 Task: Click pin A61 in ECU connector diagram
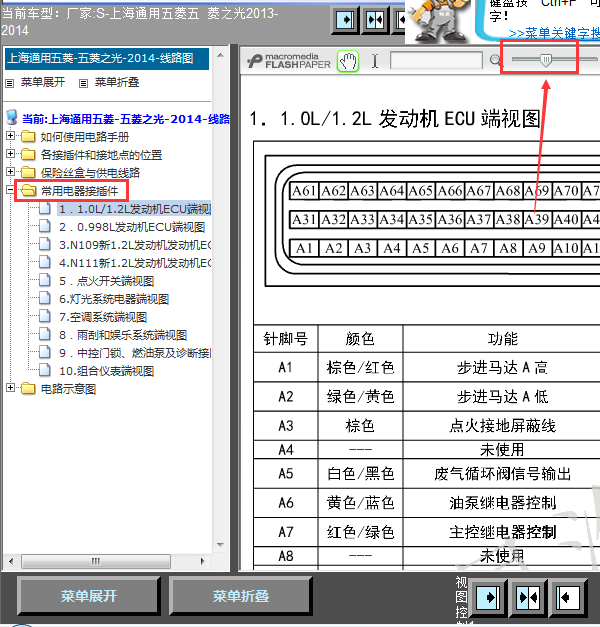(304, 191)
